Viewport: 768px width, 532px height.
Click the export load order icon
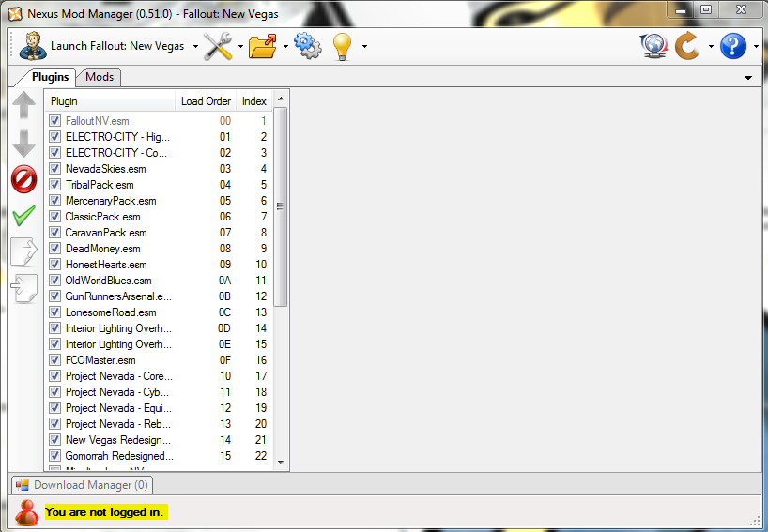23,252
